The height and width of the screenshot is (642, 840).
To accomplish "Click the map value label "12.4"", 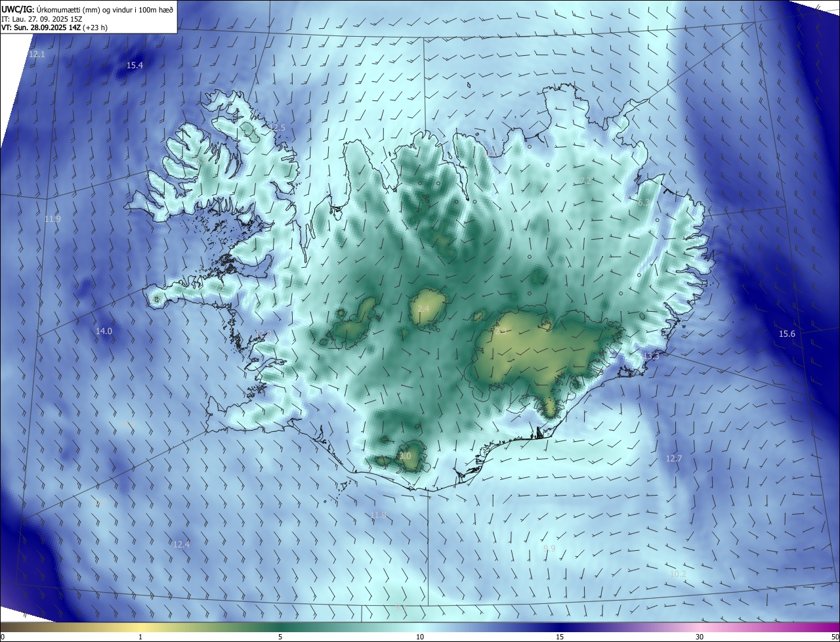I will coord(181,544).
